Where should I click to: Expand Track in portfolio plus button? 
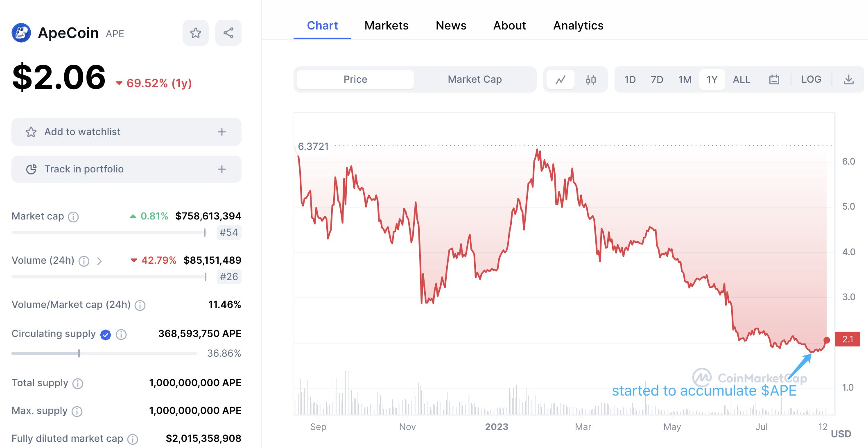click(222, 169)
